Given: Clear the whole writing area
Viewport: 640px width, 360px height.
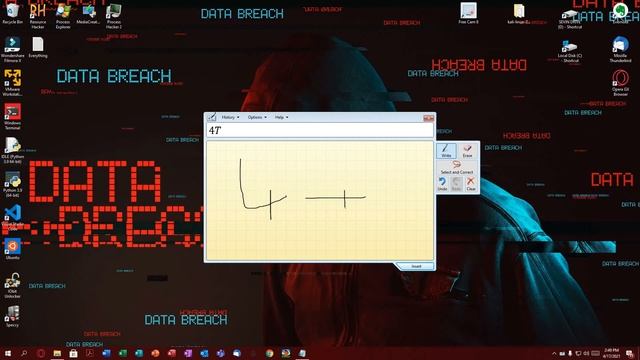Looking at the screenshot, I should coord(471,184).
